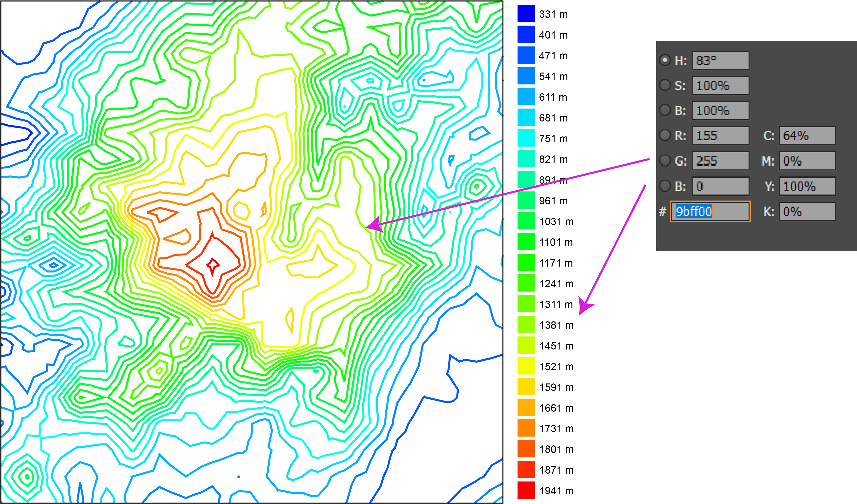Viewport: 857px width, 504px height.
Task: Select the Red channel radio button
Action: (x=665, y=135)
